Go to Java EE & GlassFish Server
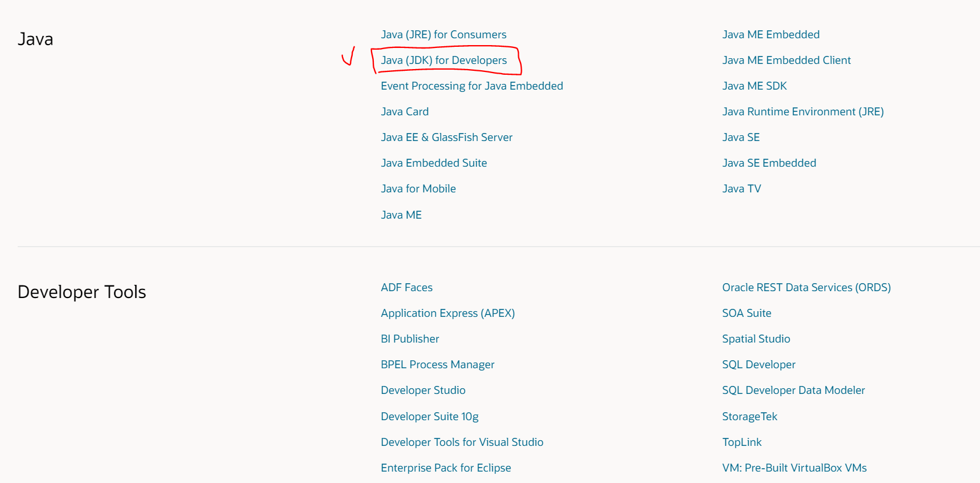The image size is (980, 483). click(446, 138)
